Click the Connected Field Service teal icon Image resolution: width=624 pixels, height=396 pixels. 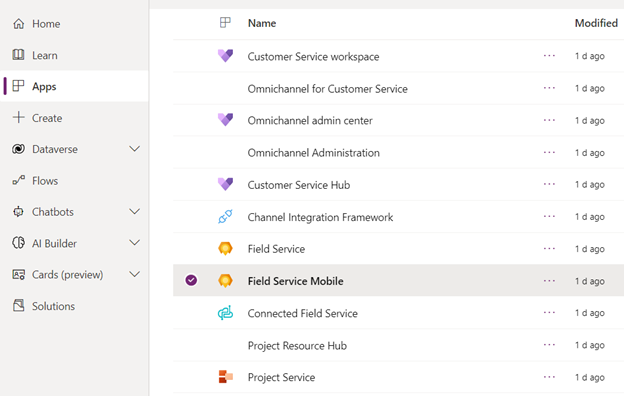[x=225, y=313]
